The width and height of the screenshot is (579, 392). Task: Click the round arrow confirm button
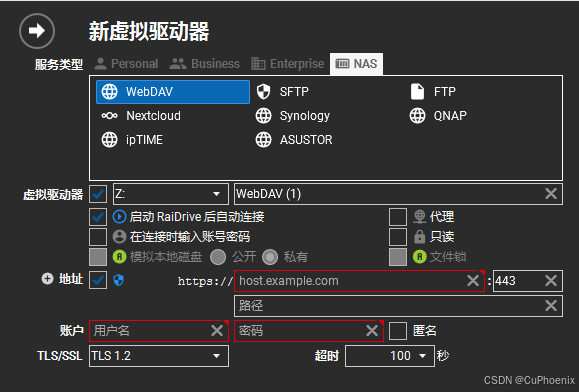(x=37, y=31)
